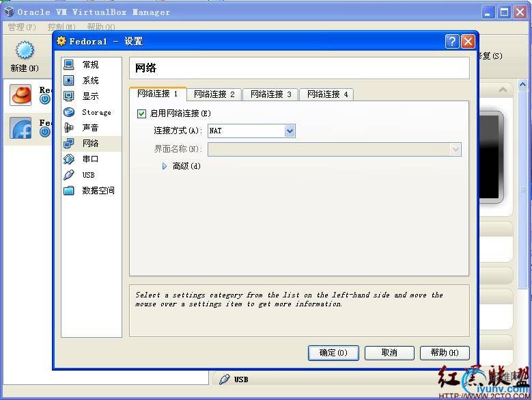This screenshot has width=532, height=400.
Task: Select the 数据空间 label in category list
Action: coord(98,191)
